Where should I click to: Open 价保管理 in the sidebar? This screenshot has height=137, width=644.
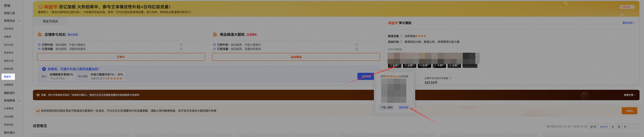click(9, 109)
